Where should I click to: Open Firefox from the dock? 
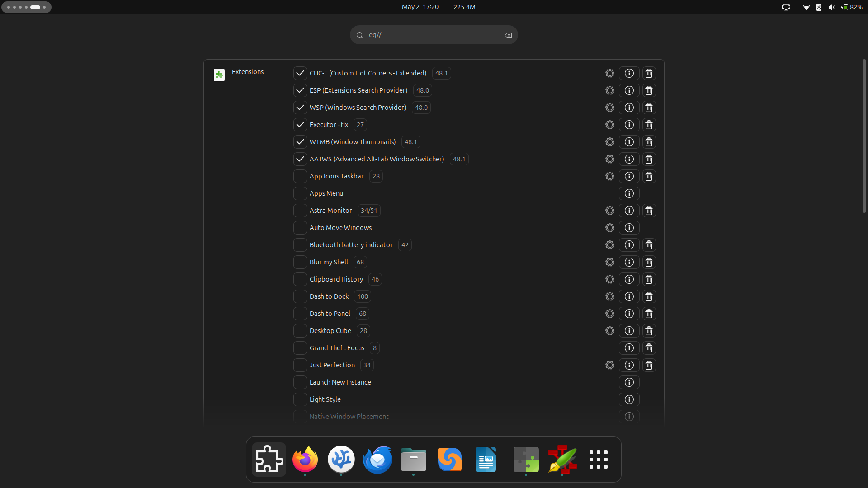point(305,460)
